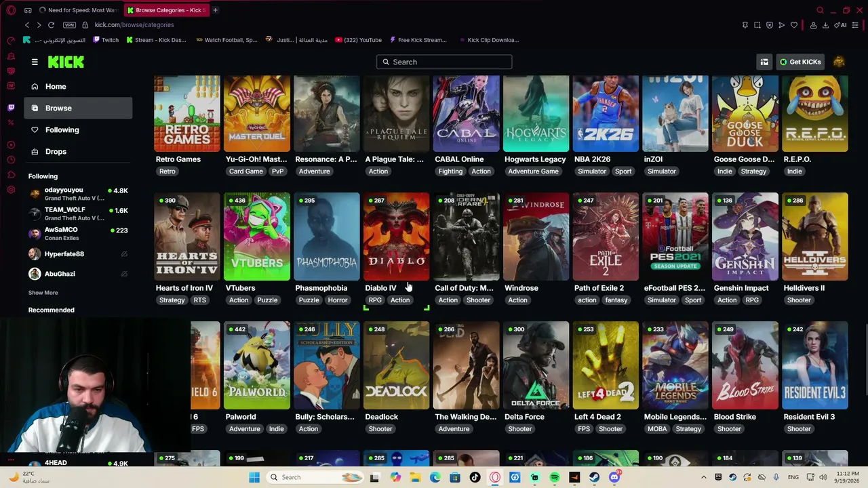Reload the current page
This screenshot has height=488, width=868.
click(x=51, y=25)
